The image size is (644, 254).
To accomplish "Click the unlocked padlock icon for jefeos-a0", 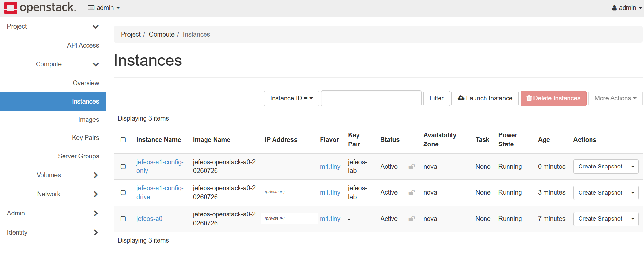I will tap(412, 218).
